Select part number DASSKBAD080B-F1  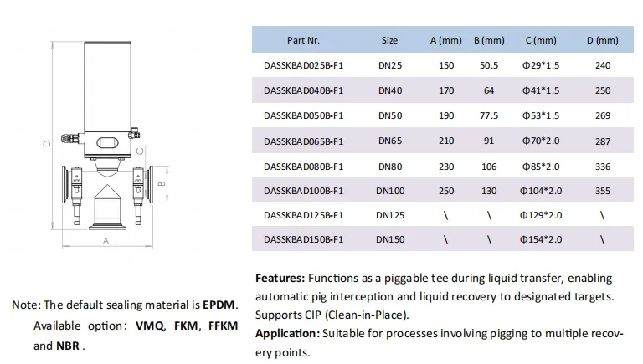coord(303,166)
